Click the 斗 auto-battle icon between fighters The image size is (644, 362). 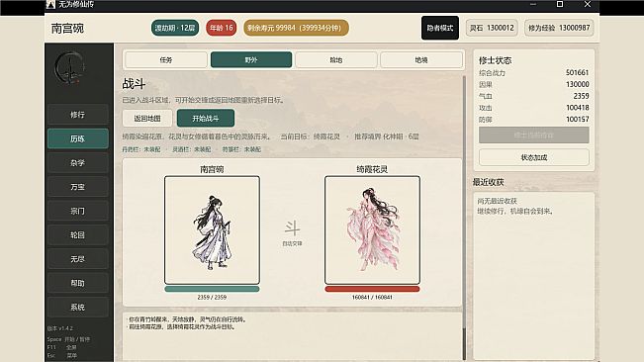point(293,228)
